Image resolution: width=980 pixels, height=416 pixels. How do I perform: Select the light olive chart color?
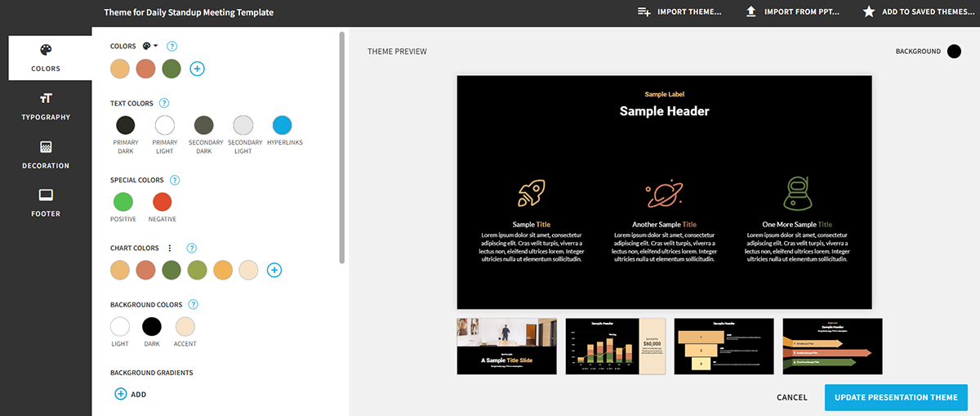(x=197, y=270)
